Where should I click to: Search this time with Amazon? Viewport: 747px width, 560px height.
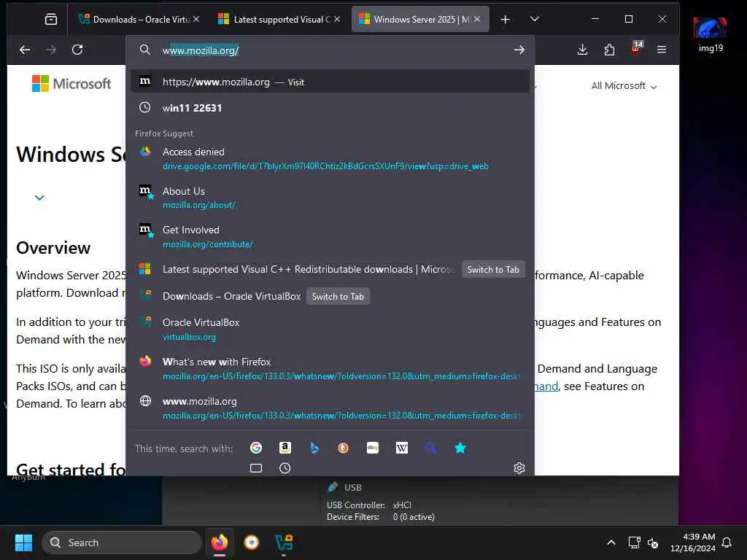pyautogui.click(x=285, y=448)
